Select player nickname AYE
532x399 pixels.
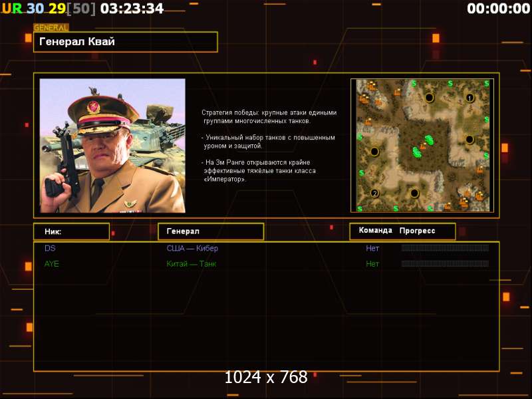tap(52, 263)
